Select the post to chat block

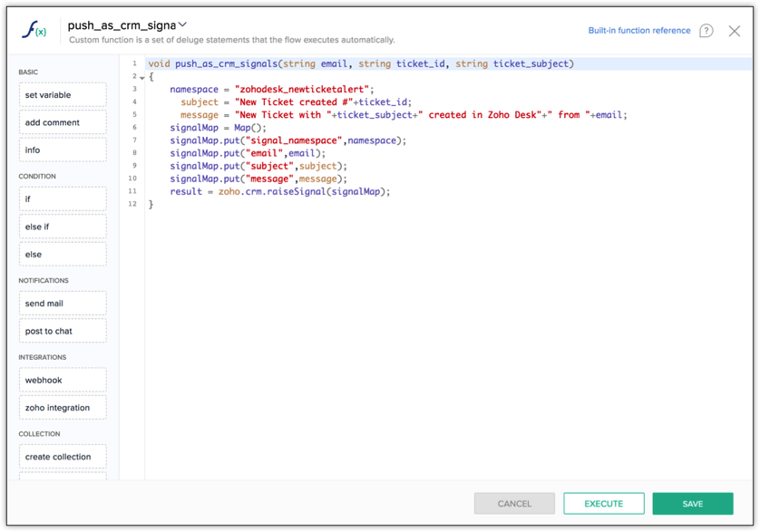63,331
